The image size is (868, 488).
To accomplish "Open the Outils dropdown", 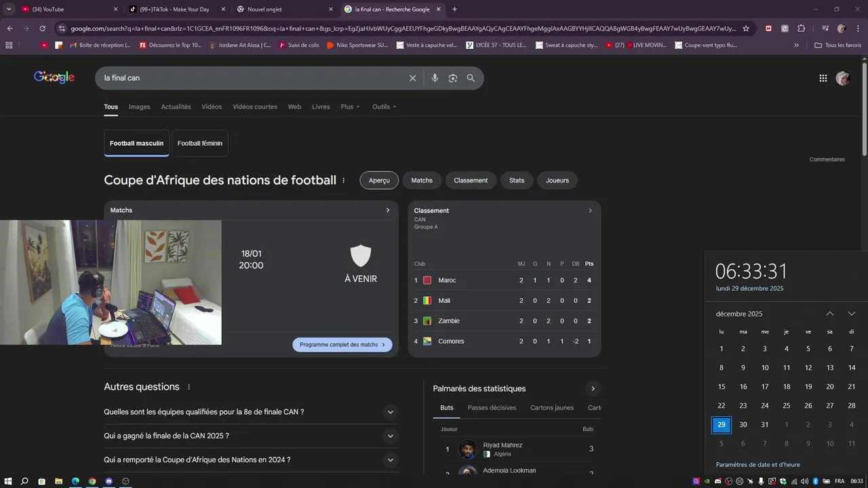I will (384, 106).
